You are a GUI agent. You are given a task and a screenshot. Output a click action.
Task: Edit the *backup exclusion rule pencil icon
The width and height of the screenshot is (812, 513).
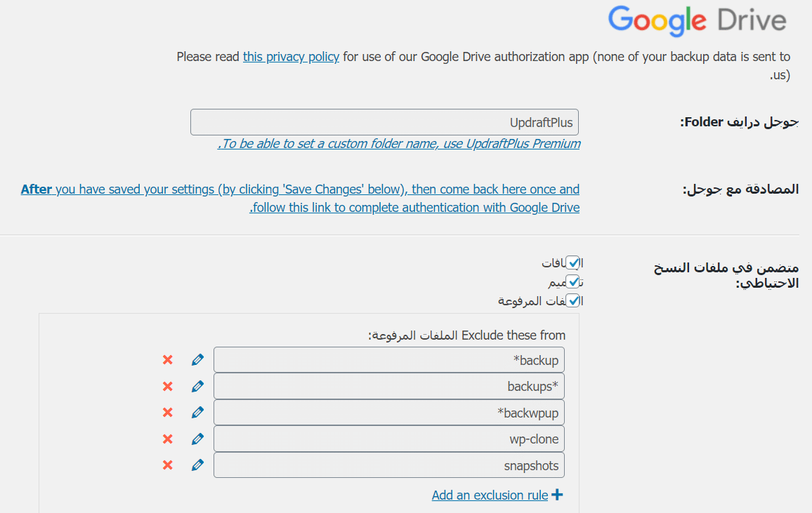click(197, 360)
